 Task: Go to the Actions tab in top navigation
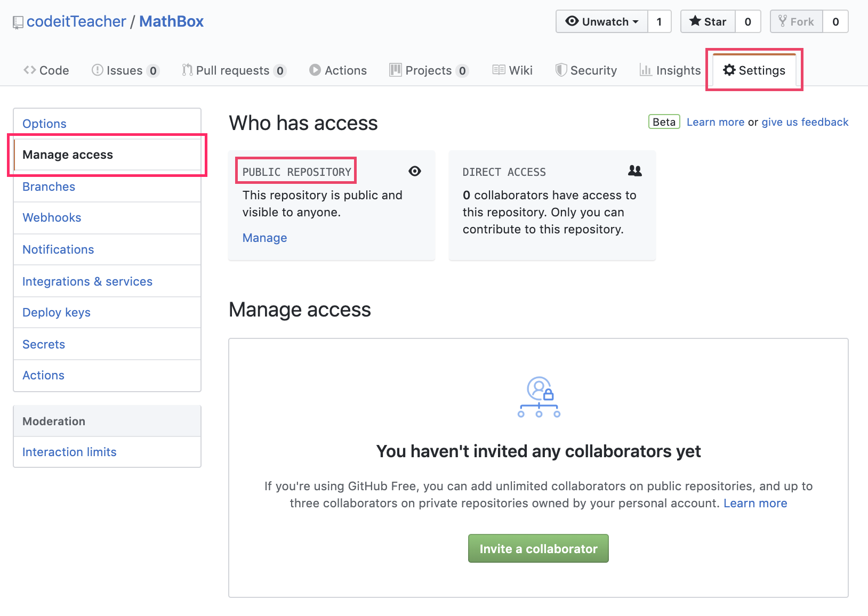click(x=338, y=70)
